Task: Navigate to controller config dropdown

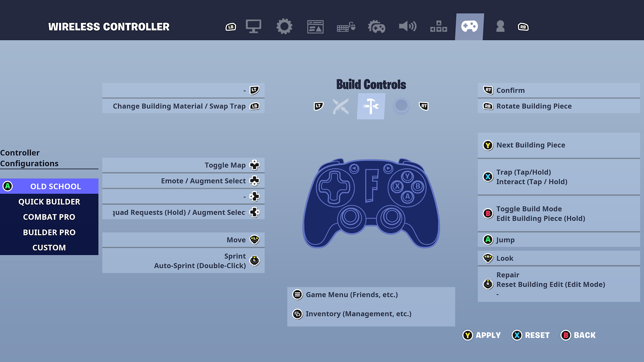Action: tap(49, 186)
